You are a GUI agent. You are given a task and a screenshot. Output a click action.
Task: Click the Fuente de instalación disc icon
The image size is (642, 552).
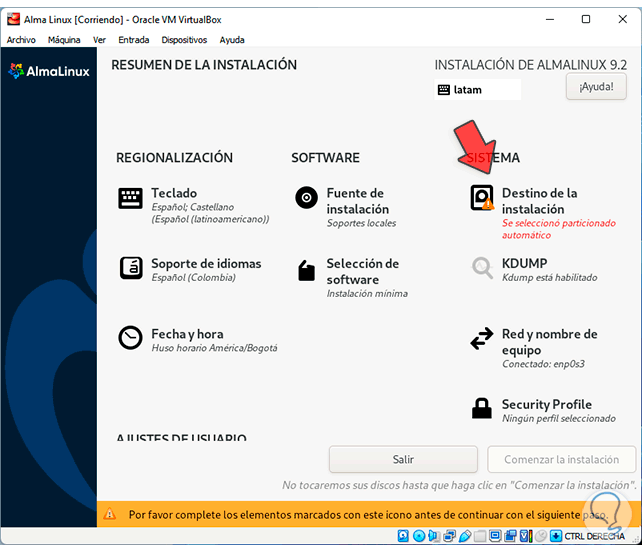tap(306, 198)
